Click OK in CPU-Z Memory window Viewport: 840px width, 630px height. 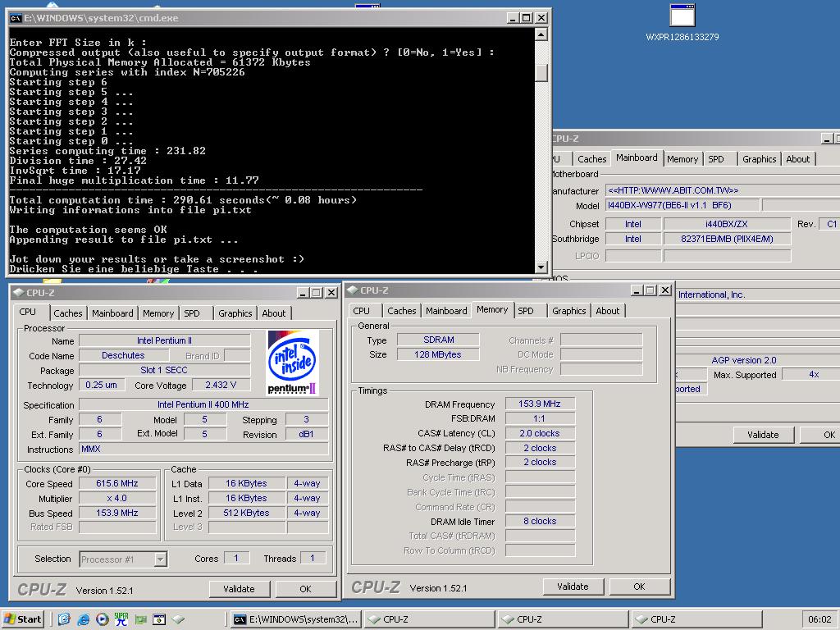coord(639,587)
